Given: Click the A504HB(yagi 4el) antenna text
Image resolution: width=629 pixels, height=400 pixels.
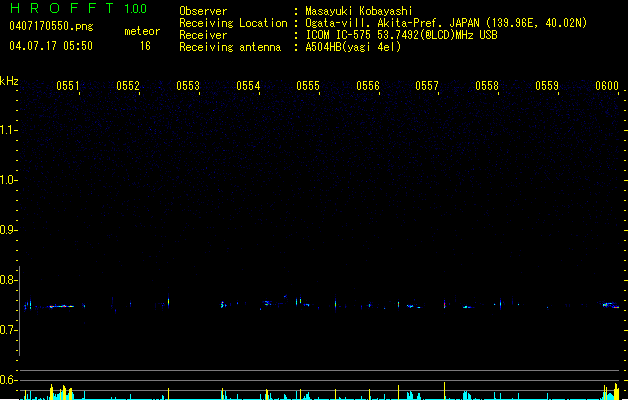Looking at the screenshot, I should tap(353, 47).
